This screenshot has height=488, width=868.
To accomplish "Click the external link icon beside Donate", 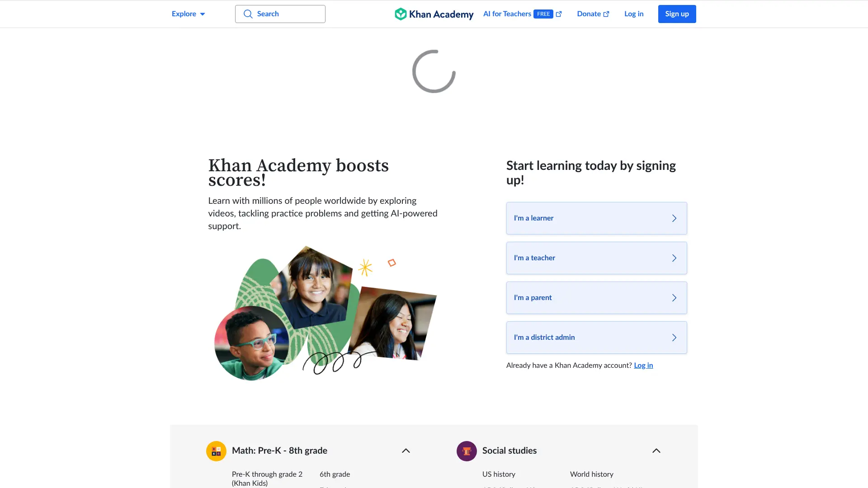I will [x=606, y=14].
